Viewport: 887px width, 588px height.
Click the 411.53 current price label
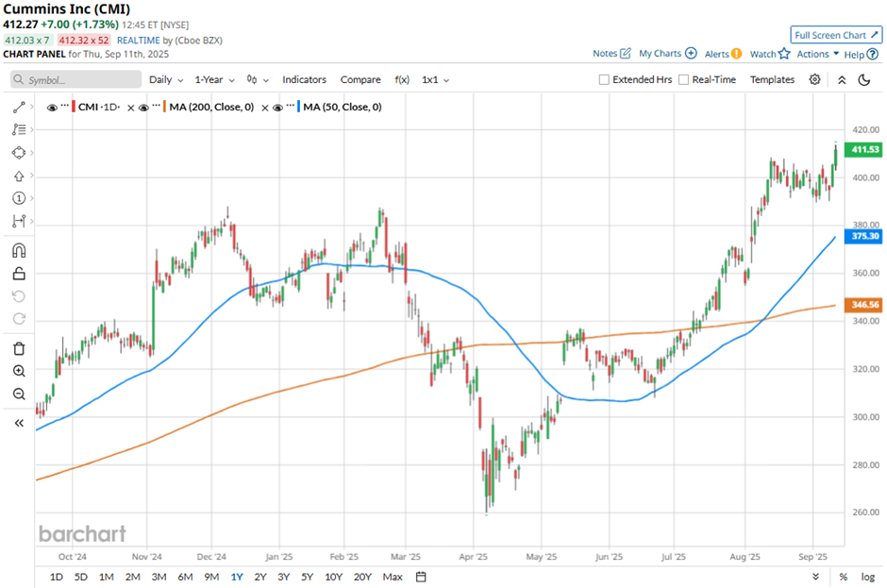click(x=863, y=149)
